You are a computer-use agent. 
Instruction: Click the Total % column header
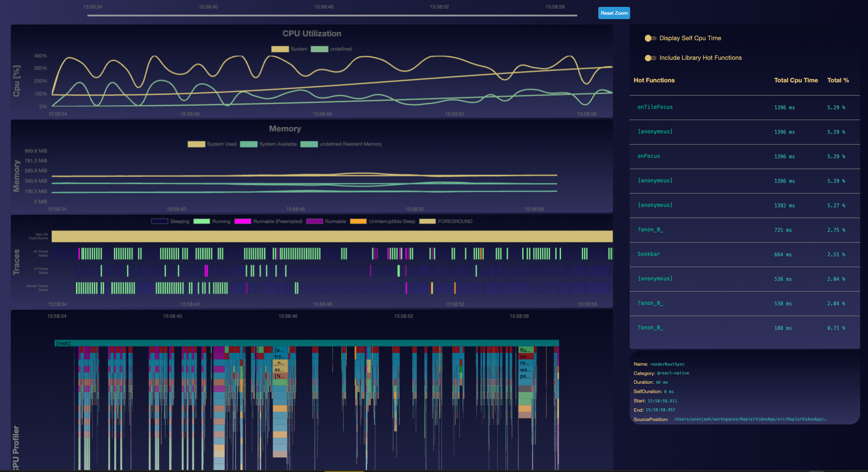838,80
